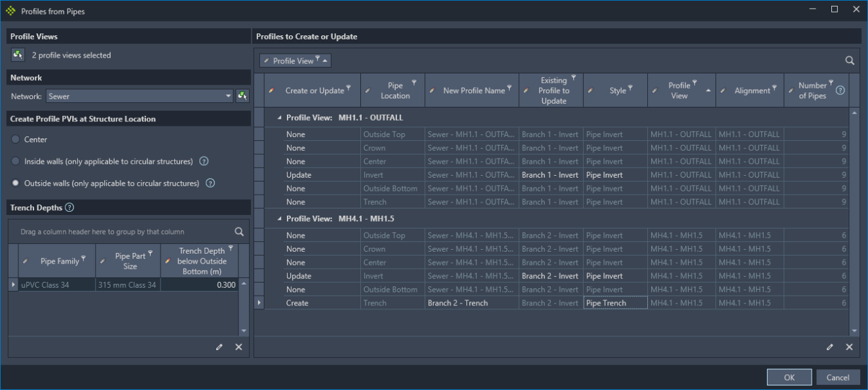Pick the network from drawing icon
Screen dimensions: 868x390
point(242,96)
